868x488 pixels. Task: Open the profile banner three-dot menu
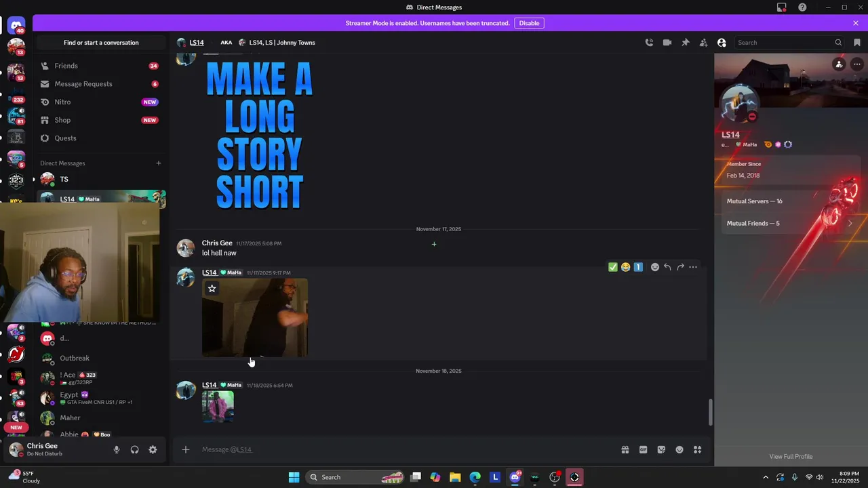tap(857, 64)
